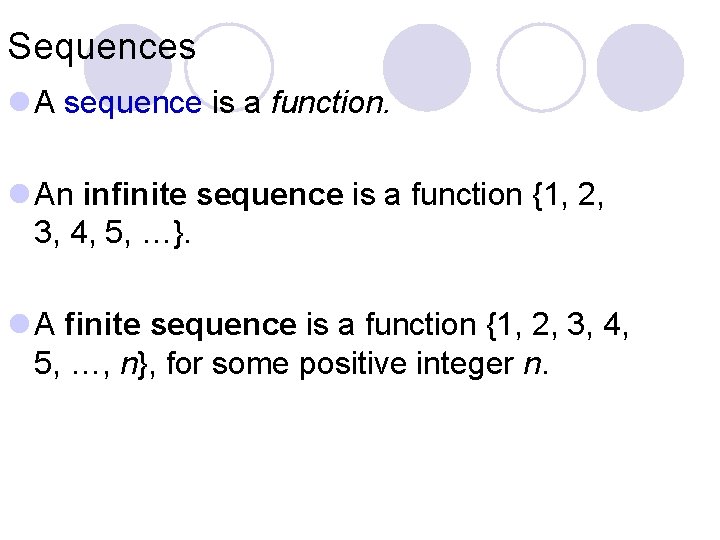Click the bold text "infinite sequence"
Screen dimensions: 720x540
coord(213,195)
